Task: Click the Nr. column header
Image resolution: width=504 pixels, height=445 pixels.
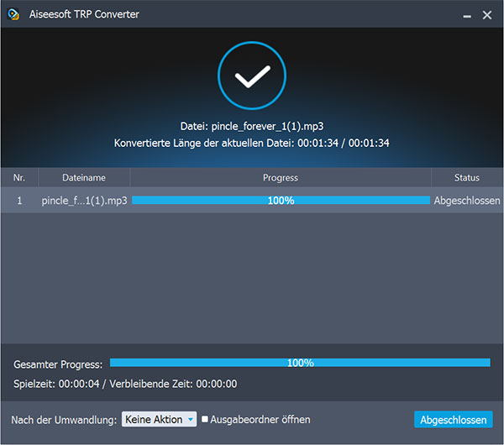Action: click(x=19, y=178)
